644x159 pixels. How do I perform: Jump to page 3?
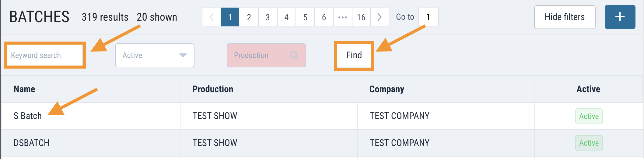click(268, 17)
